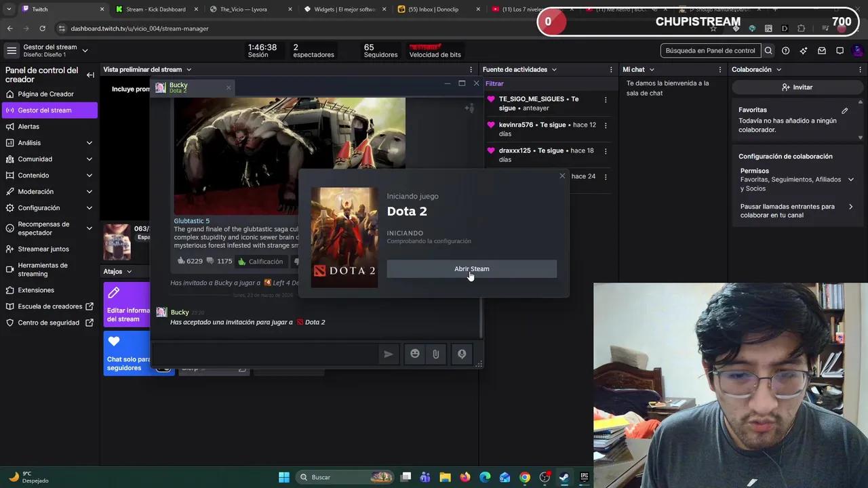The height and width of the screenshot is (488, 868).
Task: Open the emoticon picker in Steam chat
Action: coord(414,354)
